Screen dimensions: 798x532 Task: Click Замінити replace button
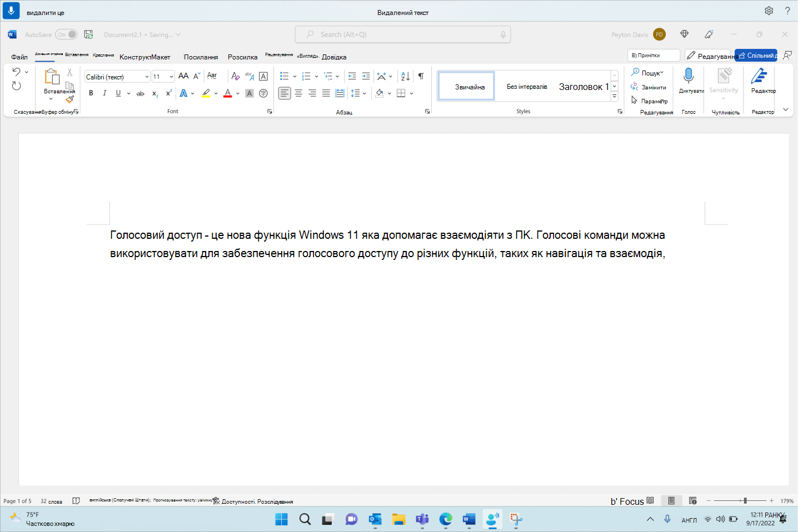649,87
